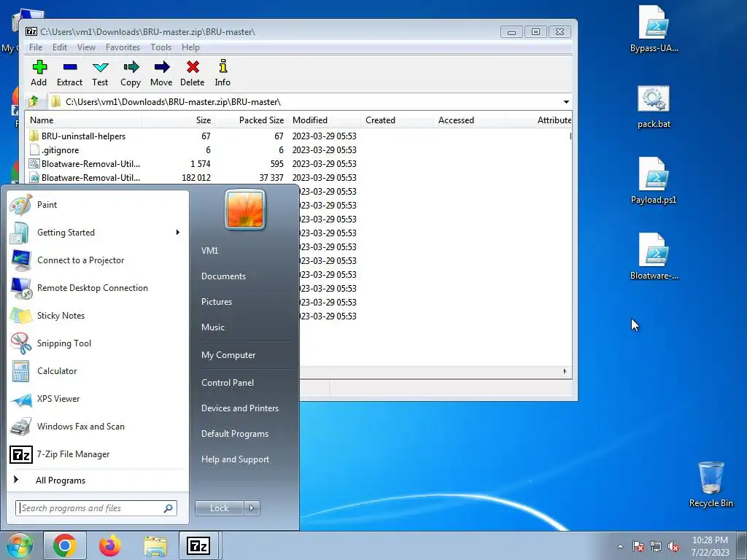Screen dimensions: 747x560
Task: Sort by the Name column header
Action: click(83, 120)
